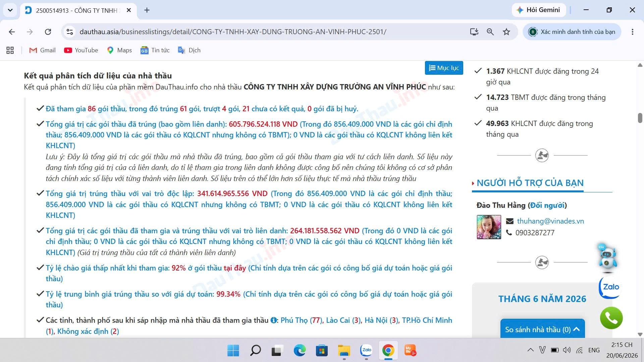Launch Microsoft Edge from taskbar

300,351
